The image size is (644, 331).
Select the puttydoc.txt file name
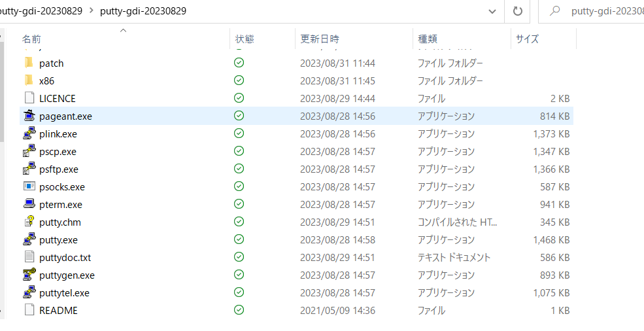coord(65,258)
